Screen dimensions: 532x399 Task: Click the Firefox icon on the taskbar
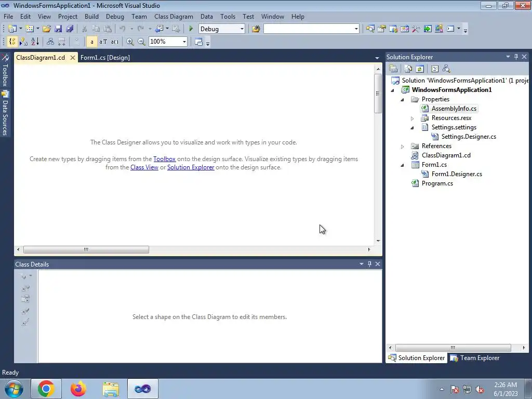[x=78, y=389]
